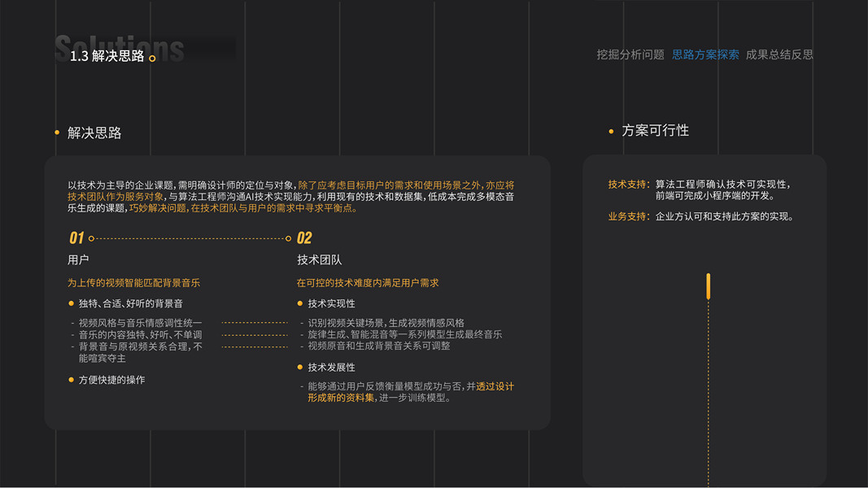Select the 思路方案探索 tab
The width and height of the screenshot is (868, 488).
[x=705, y=54]
